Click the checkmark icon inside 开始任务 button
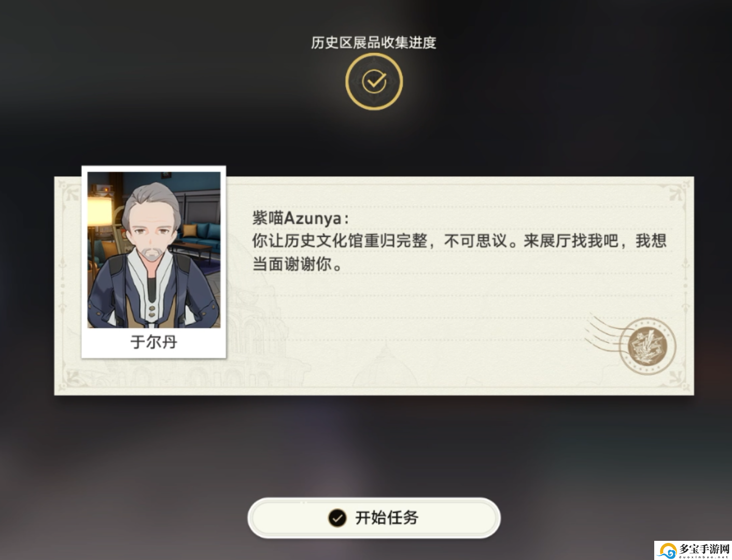The image size is (732, 560). click(337, 518)
